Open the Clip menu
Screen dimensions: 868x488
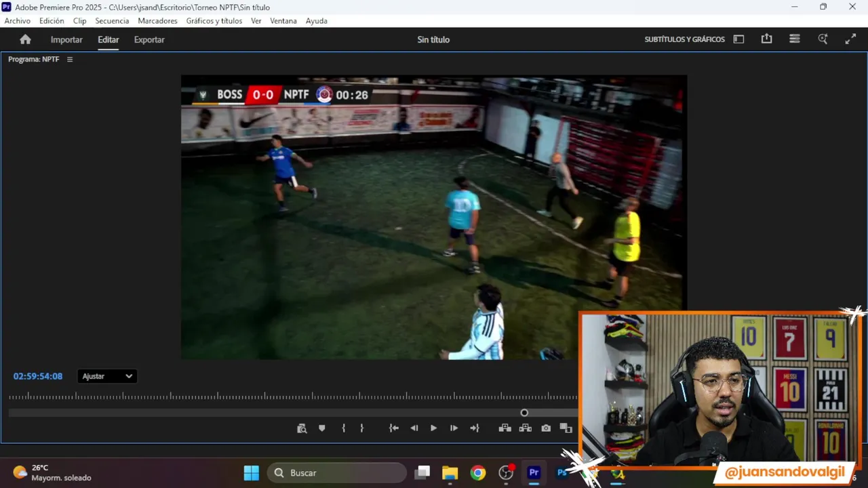point(79,21)
